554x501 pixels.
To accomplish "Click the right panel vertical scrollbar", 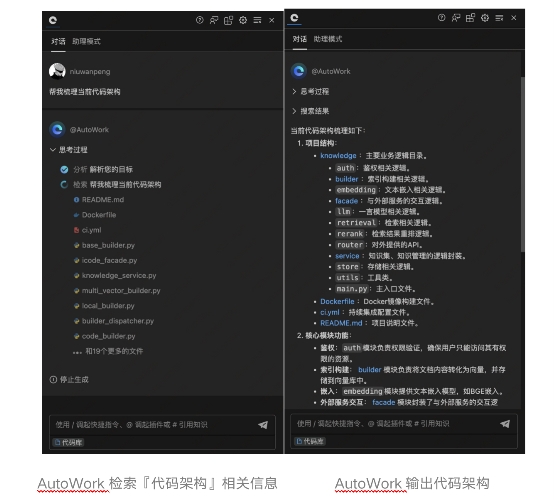I will coord(522,164).
